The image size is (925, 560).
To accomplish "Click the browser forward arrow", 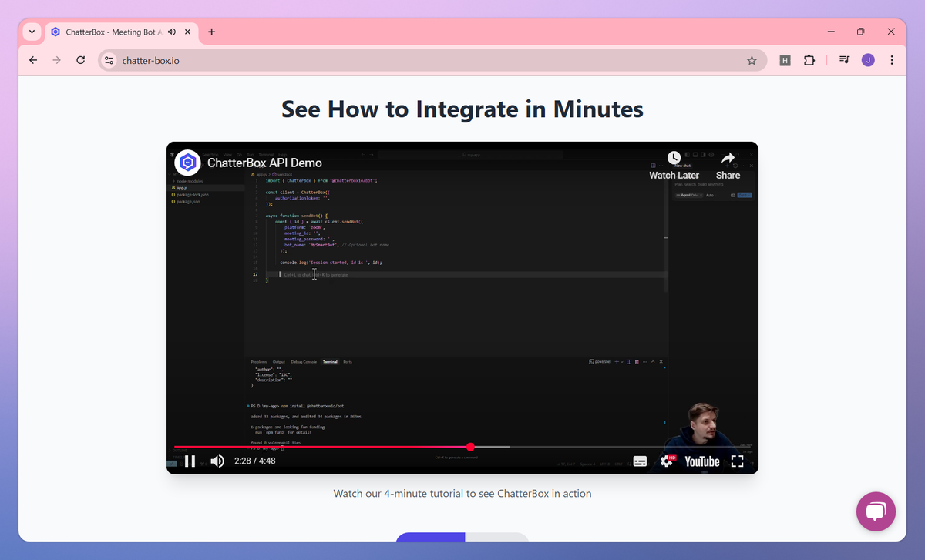I will [56, 60].
